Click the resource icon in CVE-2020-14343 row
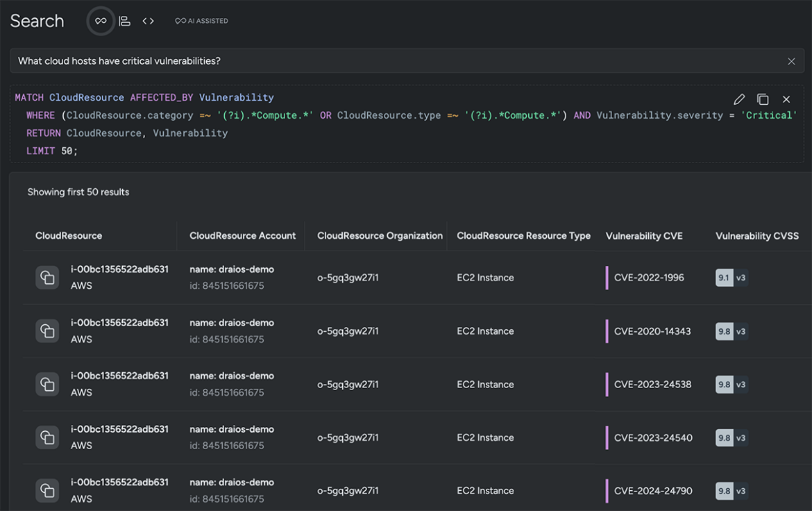 click(47, 330)
